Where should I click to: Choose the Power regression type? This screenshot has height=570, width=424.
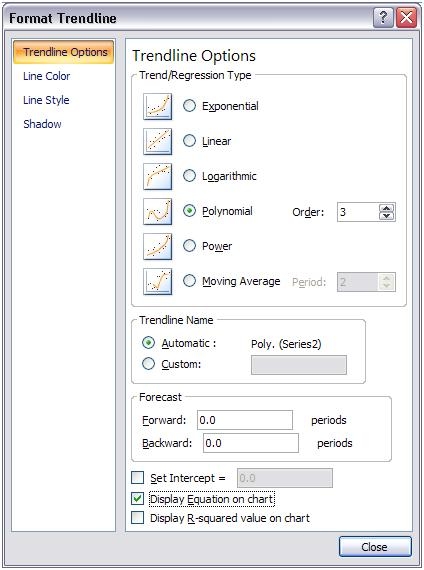coord(189,245)
